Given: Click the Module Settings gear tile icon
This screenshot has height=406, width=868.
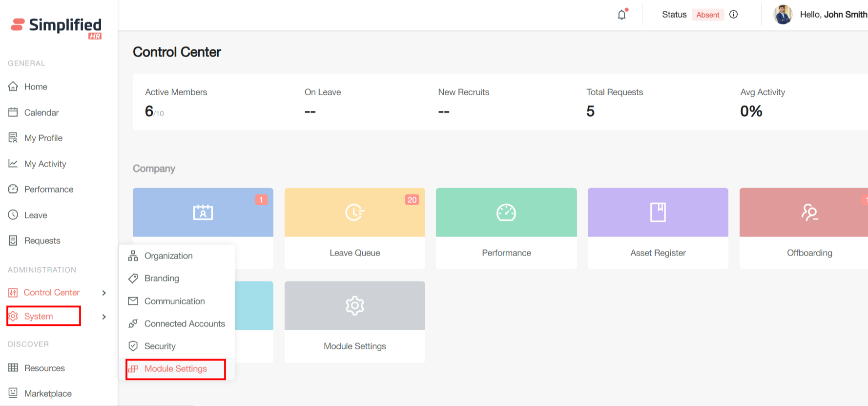Looking at the screenshot, I should point(354,306).
